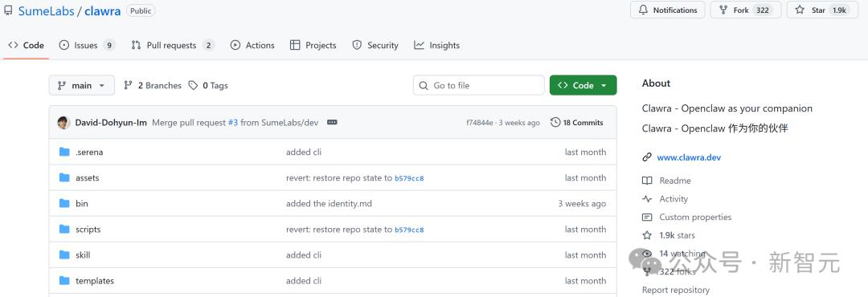The width and height of the screenshot is (868, 297).
Task: Open the .serena row's "added cli" commit message
Action: click(x=304, y=152)
